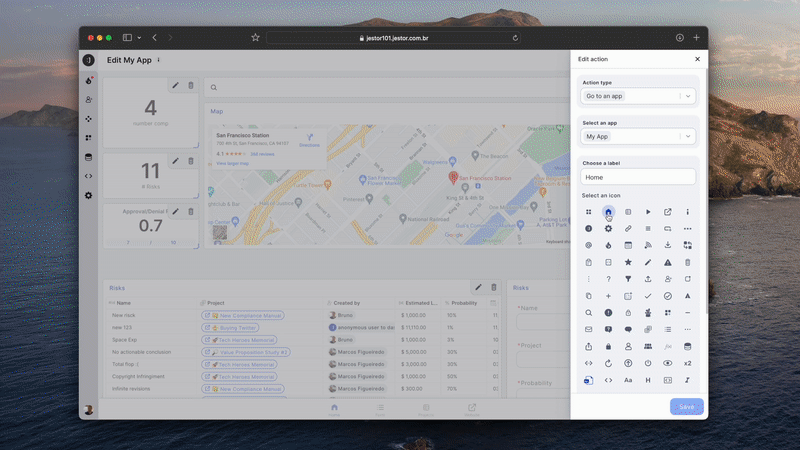Select the house icon in icon grid
The image size is (800, 450).
pos(608,212)
